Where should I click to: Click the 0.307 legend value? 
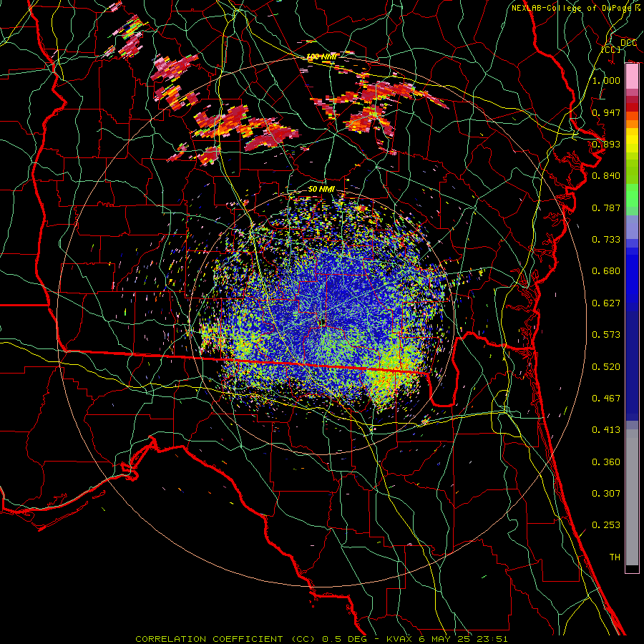(x=606, y=493)
